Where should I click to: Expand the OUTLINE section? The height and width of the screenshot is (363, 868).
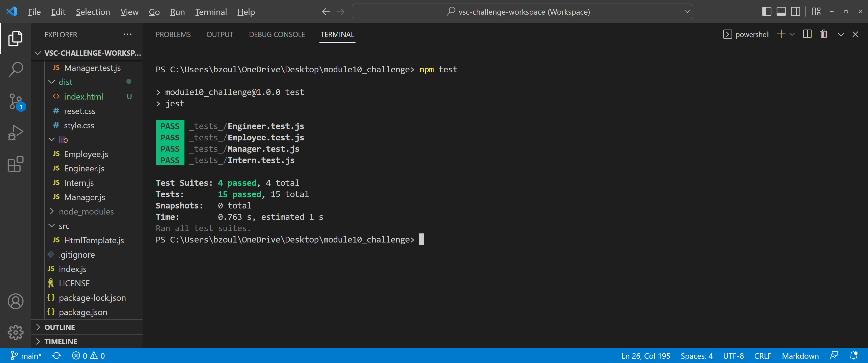coord(87,327)
